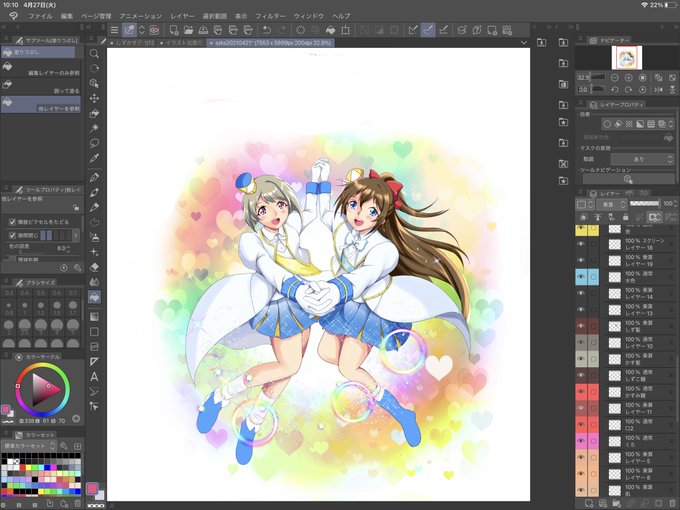Click the Undo icon in command bar
Viewport: 680px width, 510px height.
[267, 30]
